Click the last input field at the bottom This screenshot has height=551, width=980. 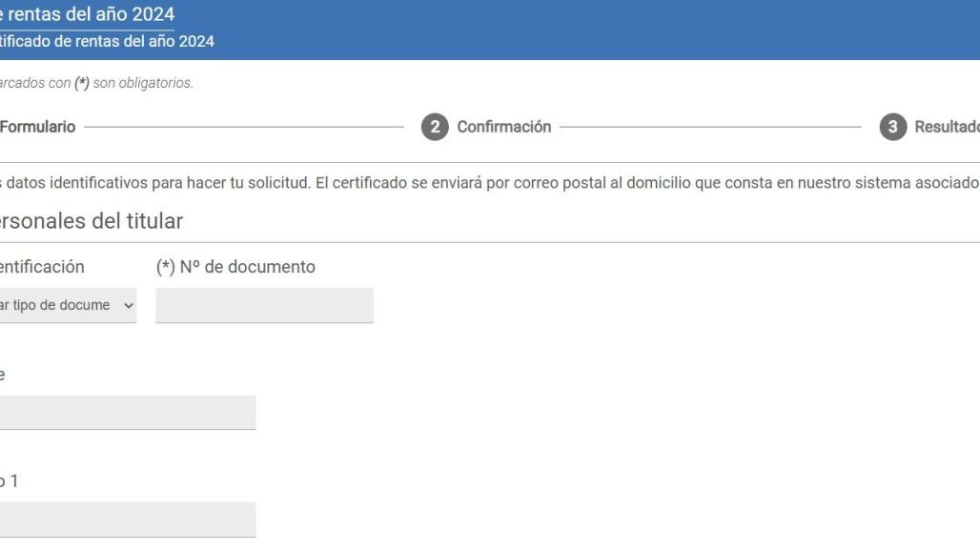[128, 520]
